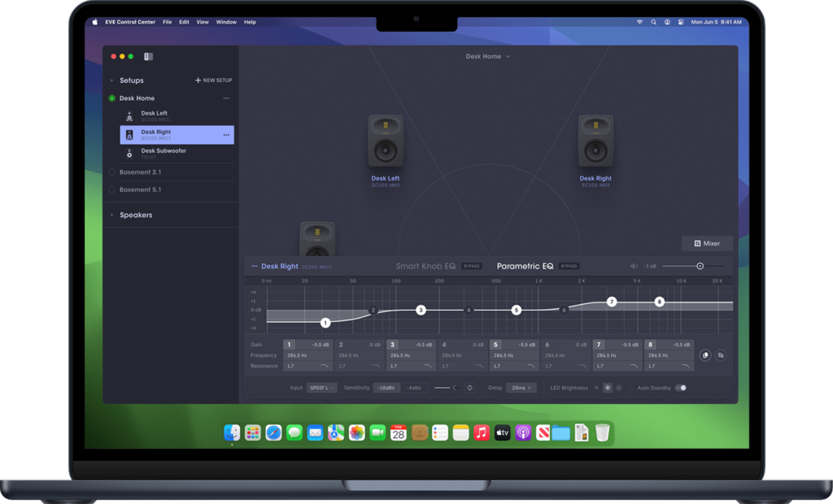This screenshot has height=504, width=833.
Task: Mute speaker with the volume icon
Action: [x=634, y=266]
